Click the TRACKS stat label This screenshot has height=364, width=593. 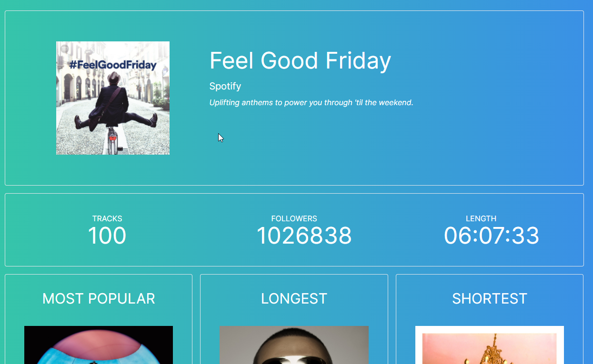107,218
